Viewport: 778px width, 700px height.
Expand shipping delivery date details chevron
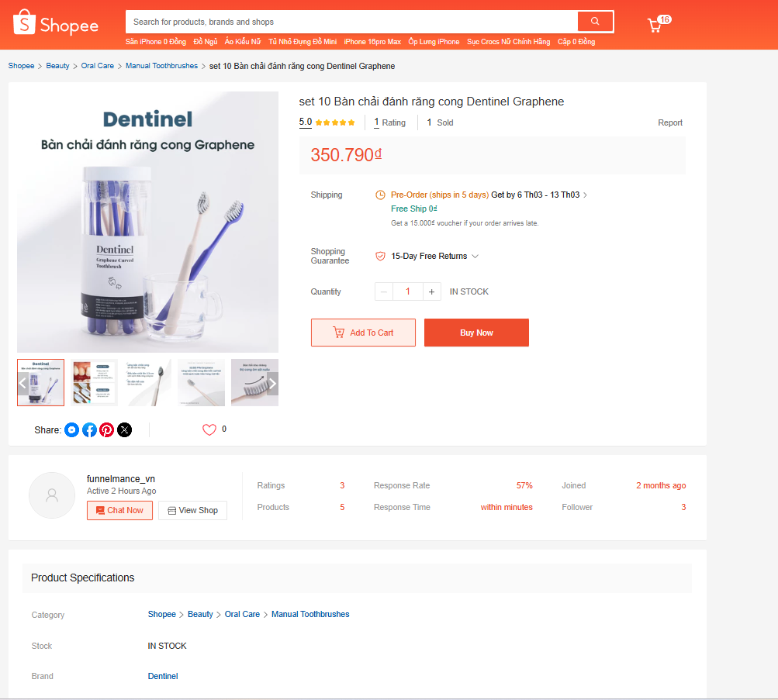coord(585,195)
